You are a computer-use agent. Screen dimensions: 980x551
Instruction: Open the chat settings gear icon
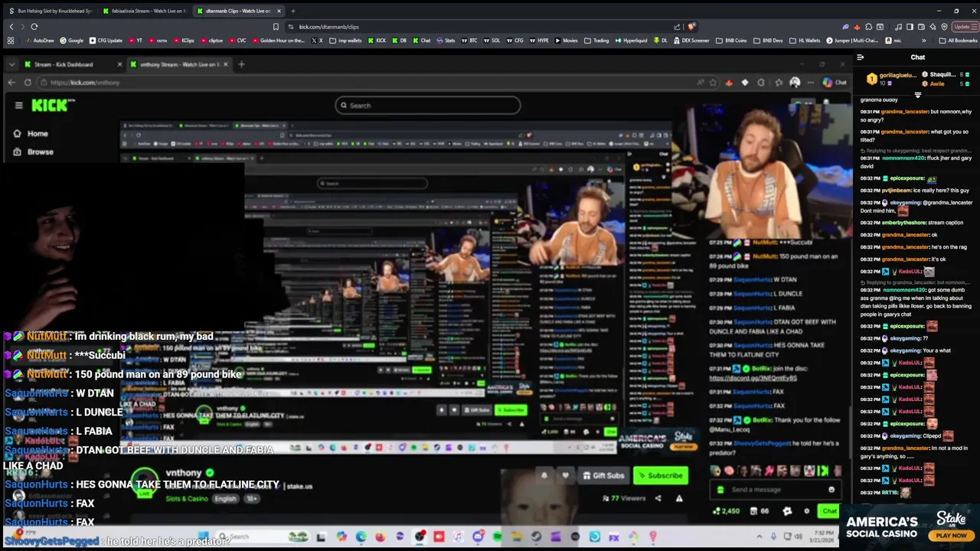806,510
